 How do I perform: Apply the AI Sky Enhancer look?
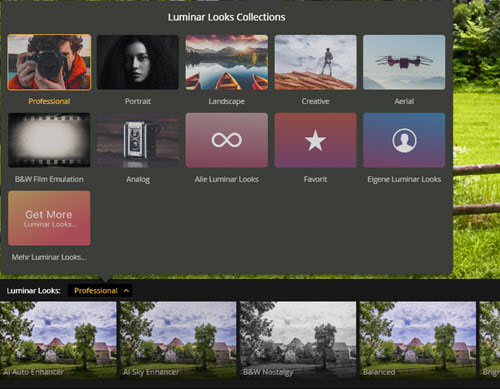point(178,340)
